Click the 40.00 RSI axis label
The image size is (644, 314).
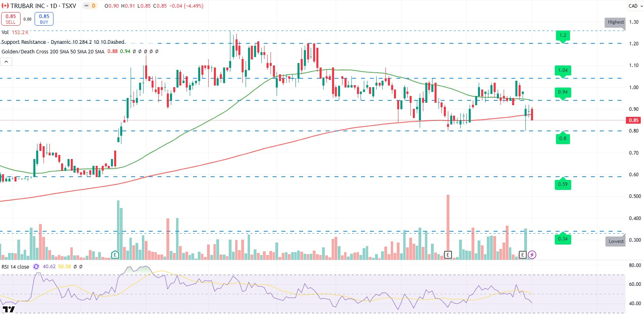coord(635,304)
